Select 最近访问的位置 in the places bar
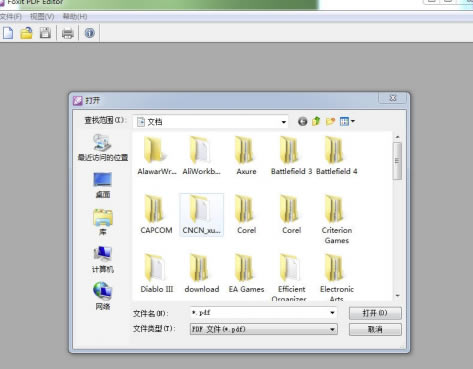The image size is (473, 369). point(103,148)
